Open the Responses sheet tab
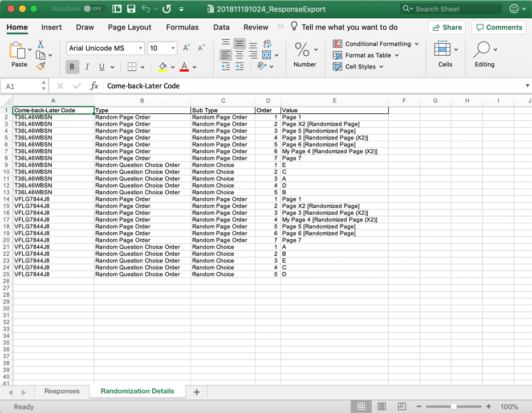Image resolution: width=532 pixels, height=413 pixels. tap(62, 391)
